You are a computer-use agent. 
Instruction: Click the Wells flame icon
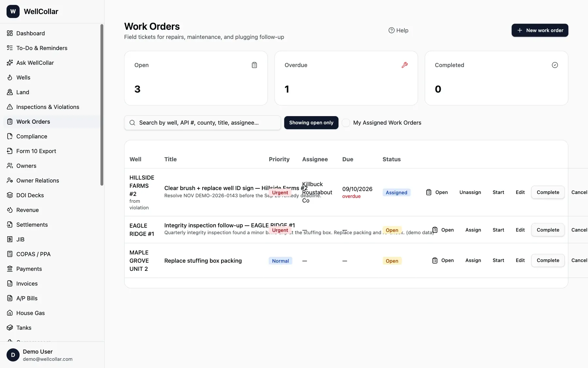[x=10, y=77]
